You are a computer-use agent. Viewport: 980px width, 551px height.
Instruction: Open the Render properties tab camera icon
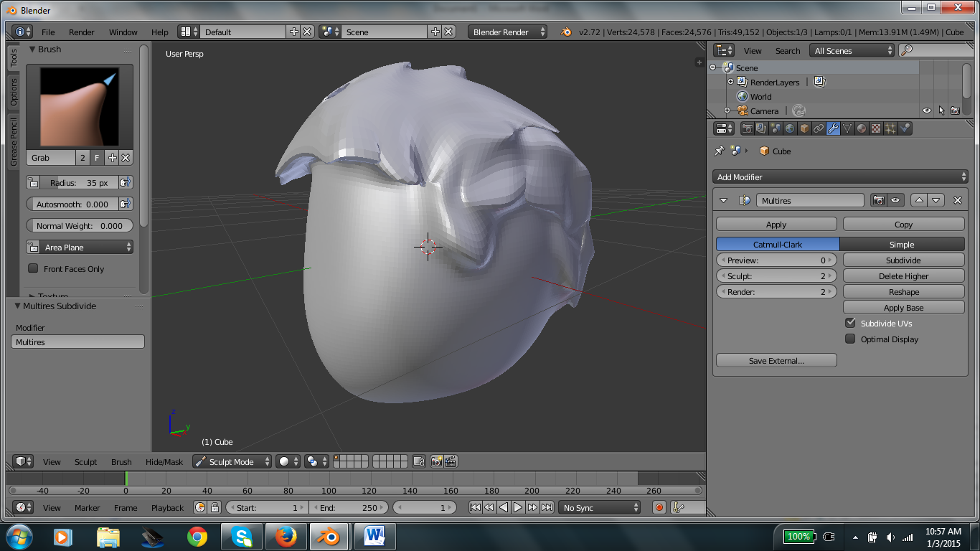point(747,129)
